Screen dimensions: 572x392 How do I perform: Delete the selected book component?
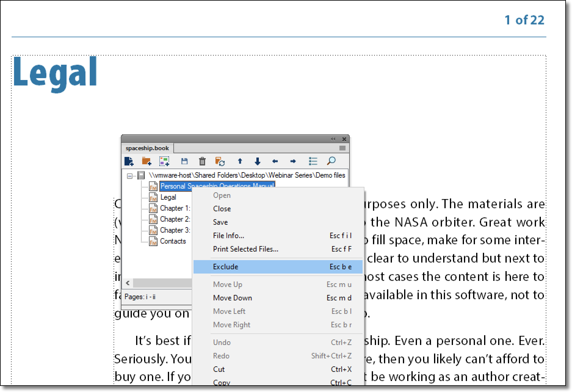pos(202,161)
